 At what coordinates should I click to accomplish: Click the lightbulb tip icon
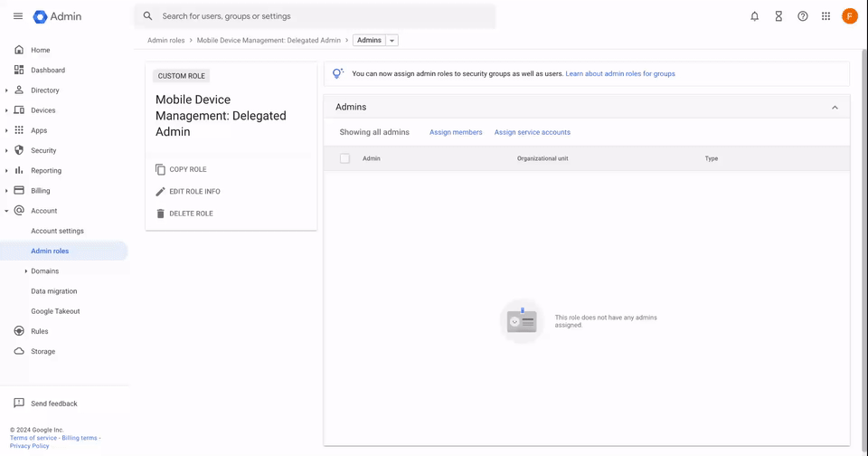337,73
